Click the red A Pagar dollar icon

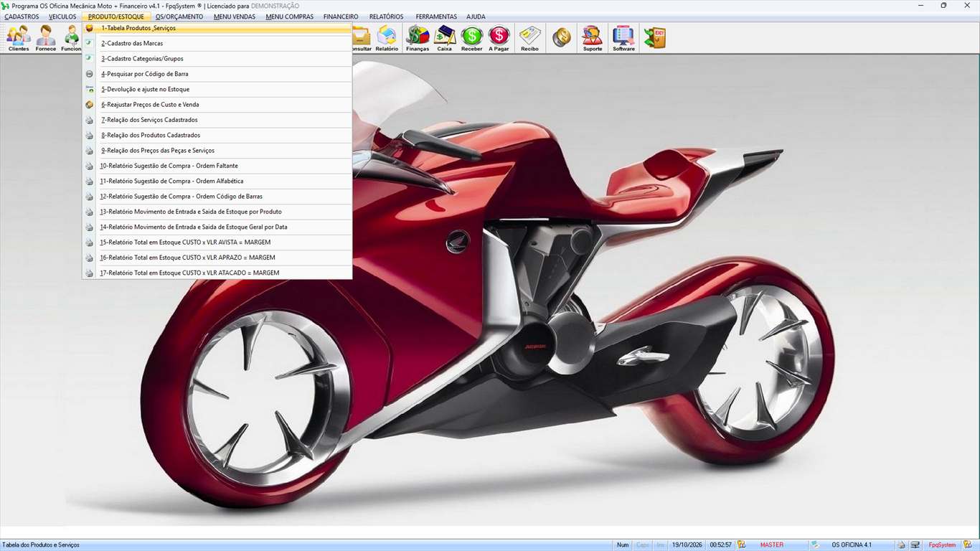499,38
